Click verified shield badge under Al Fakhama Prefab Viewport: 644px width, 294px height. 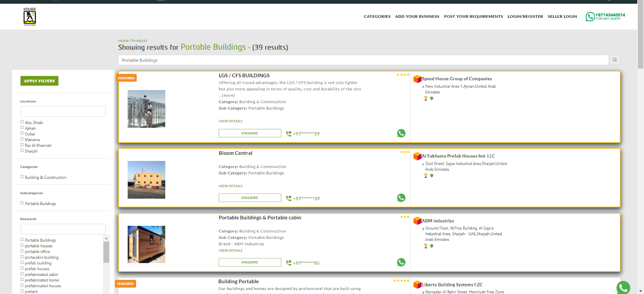pos(431,176)
